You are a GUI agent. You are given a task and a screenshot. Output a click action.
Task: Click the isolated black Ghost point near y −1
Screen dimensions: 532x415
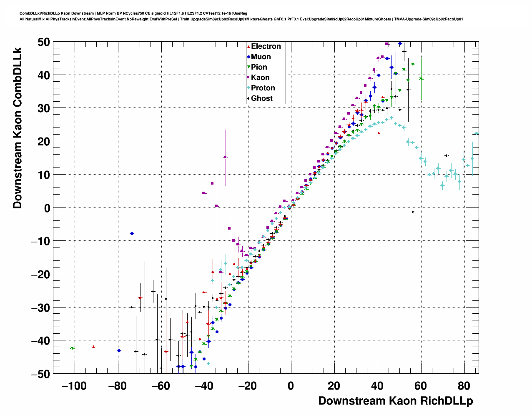point(413,212)
